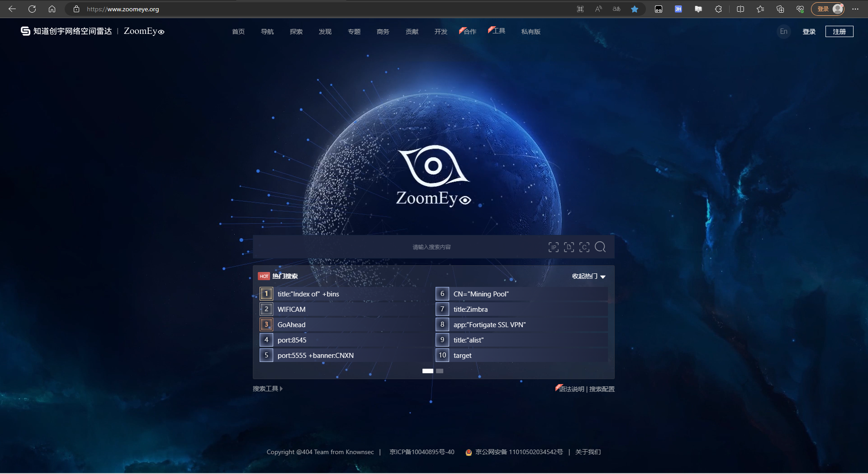Open the Favorites list icon
This screenshot has width=868, height=474.
[760, 9]
